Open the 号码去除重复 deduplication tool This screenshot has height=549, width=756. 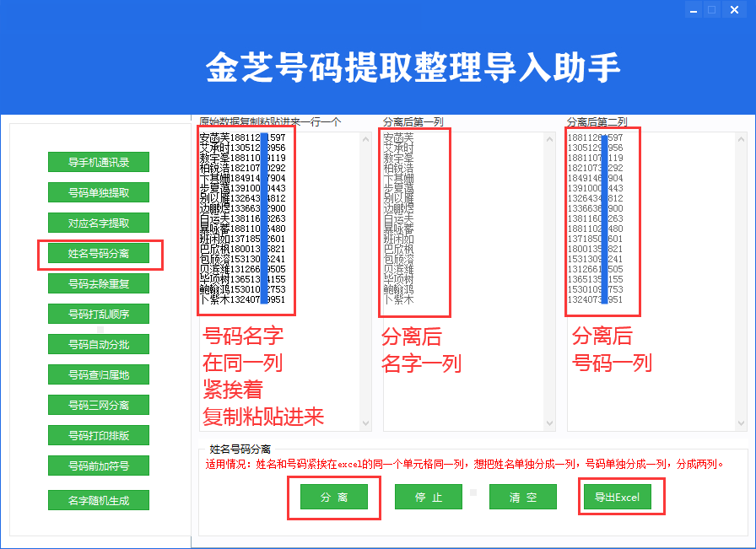pos(98,283)
